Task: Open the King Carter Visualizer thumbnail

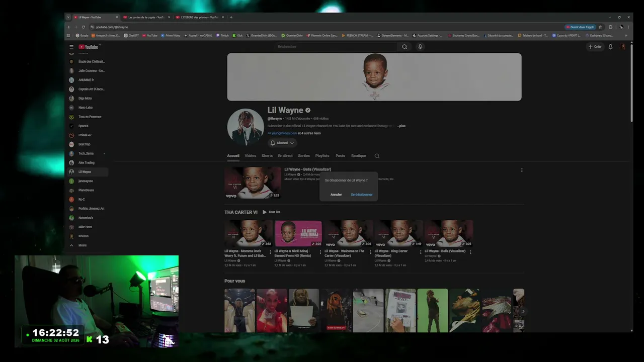Action: 398,233
